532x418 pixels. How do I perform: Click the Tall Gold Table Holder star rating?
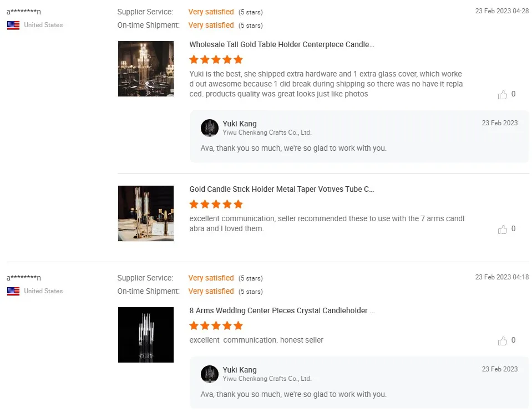click(x=216, y=59)
